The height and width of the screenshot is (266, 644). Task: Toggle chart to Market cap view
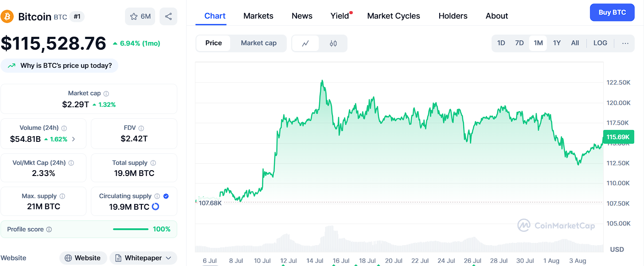pos(259,43)
